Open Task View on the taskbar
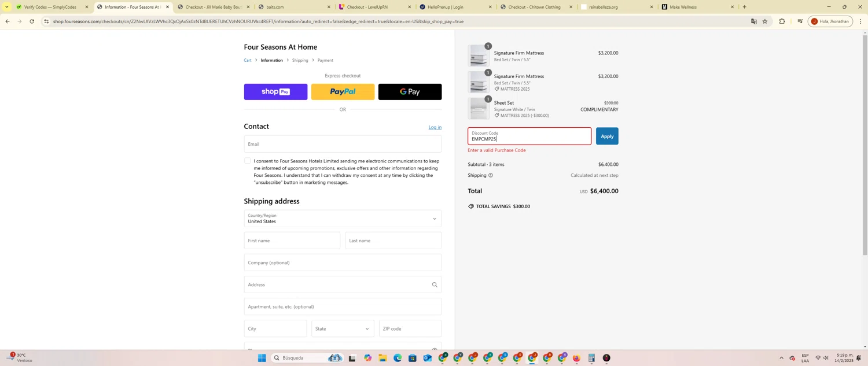868x366 pixels. coord(352,358)
